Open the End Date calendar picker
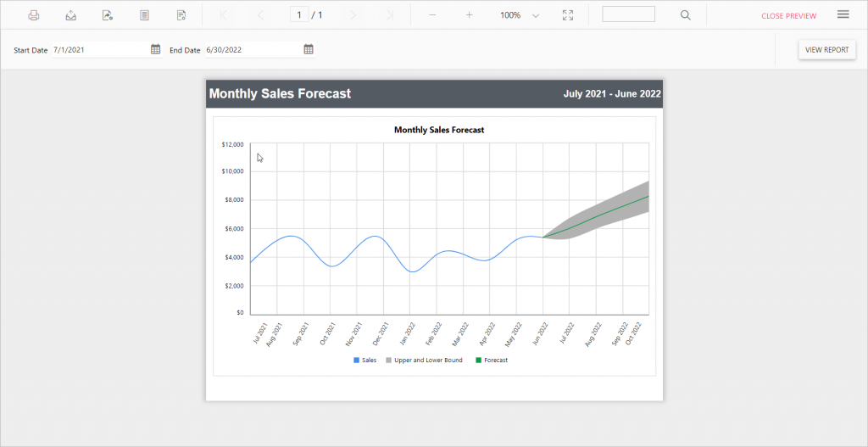The width and height of the screenshot is (868, 447). tap(309, 49)
